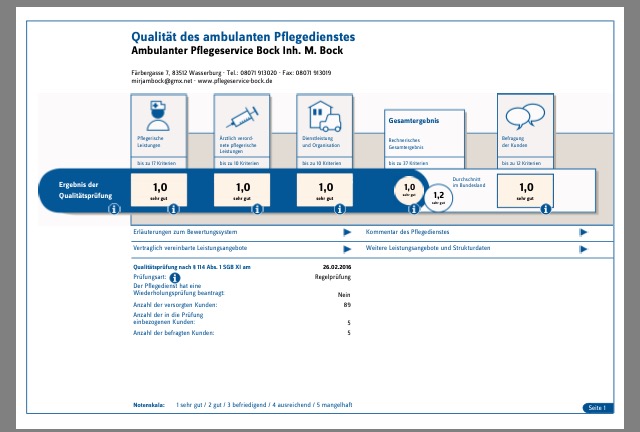Click the examination date 26.02.2016
Viewport: 640px width, 432px height.
click(337, 267)
